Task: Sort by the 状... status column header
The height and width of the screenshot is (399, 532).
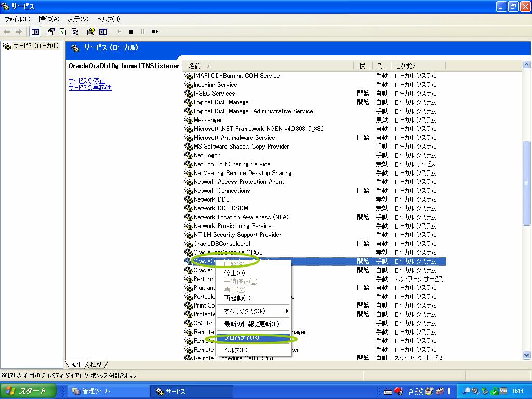Action: [x=363, y=66]
